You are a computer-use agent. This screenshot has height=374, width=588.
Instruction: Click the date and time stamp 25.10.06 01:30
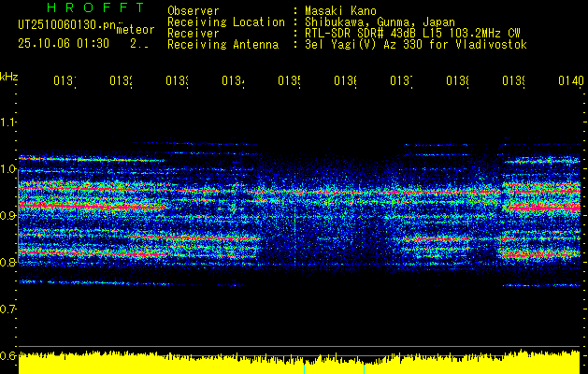tap(64, 44)
